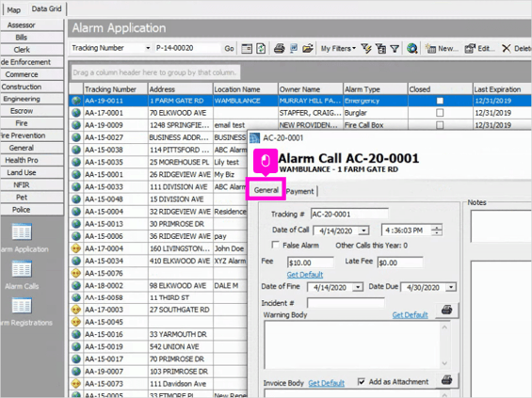Click the filter funnel icon in the toolbar
Viewport: 532px width, 398px height.
coord(395,49)
